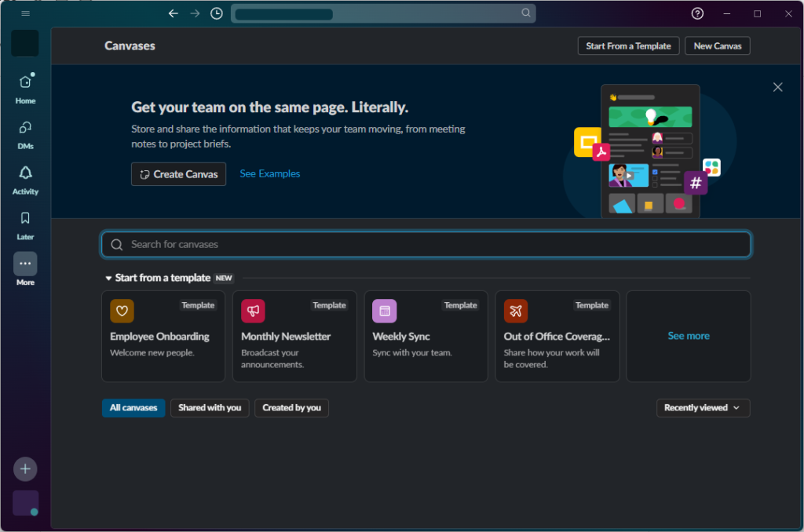Select the Created by you filter

pos(291,408)
